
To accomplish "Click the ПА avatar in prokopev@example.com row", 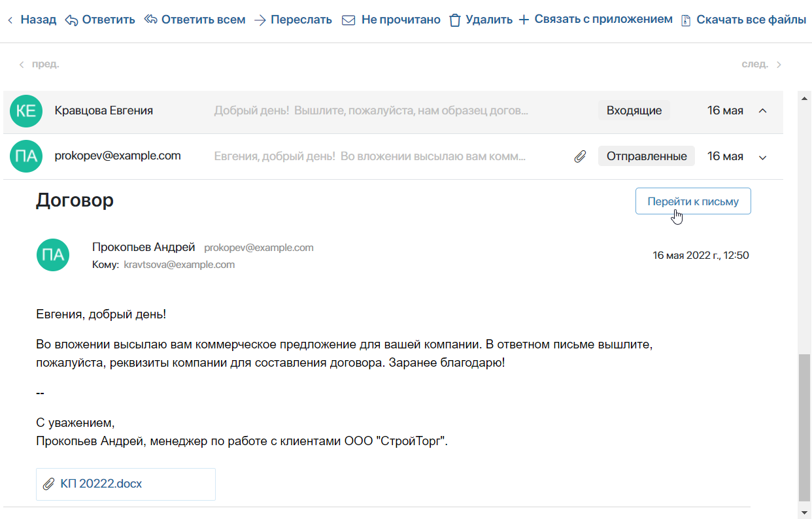I will pyautogui.click(x=26, y=156).
